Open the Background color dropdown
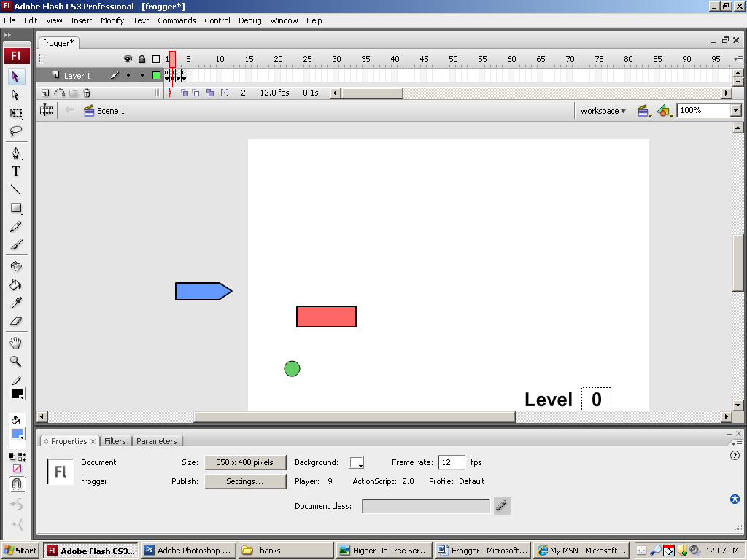This screenshot has height=560, width=747. tap(357, 463)
